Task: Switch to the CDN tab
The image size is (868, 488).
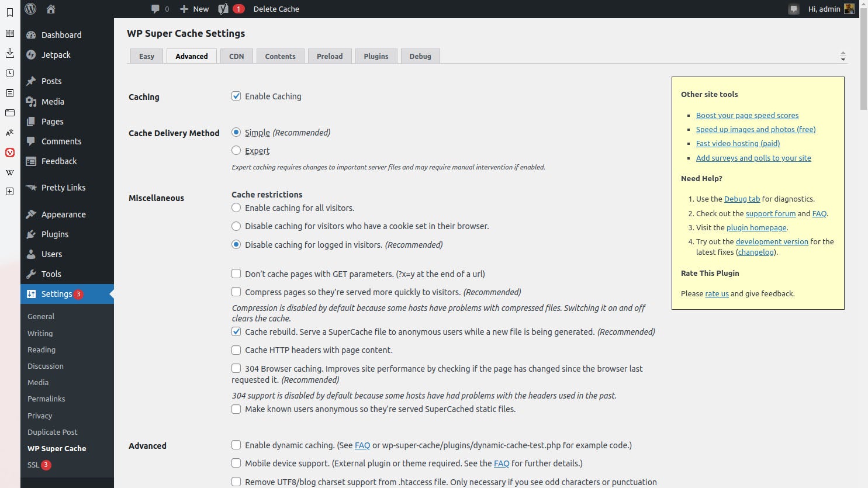Action: [237, 56]
